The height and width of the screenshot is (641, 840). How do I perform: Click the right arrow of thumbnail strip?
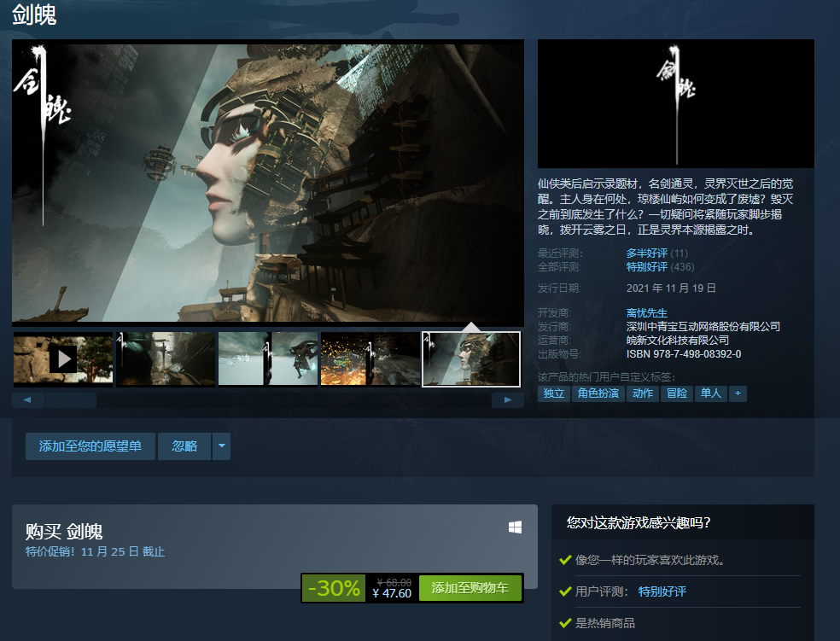[507, 400]
